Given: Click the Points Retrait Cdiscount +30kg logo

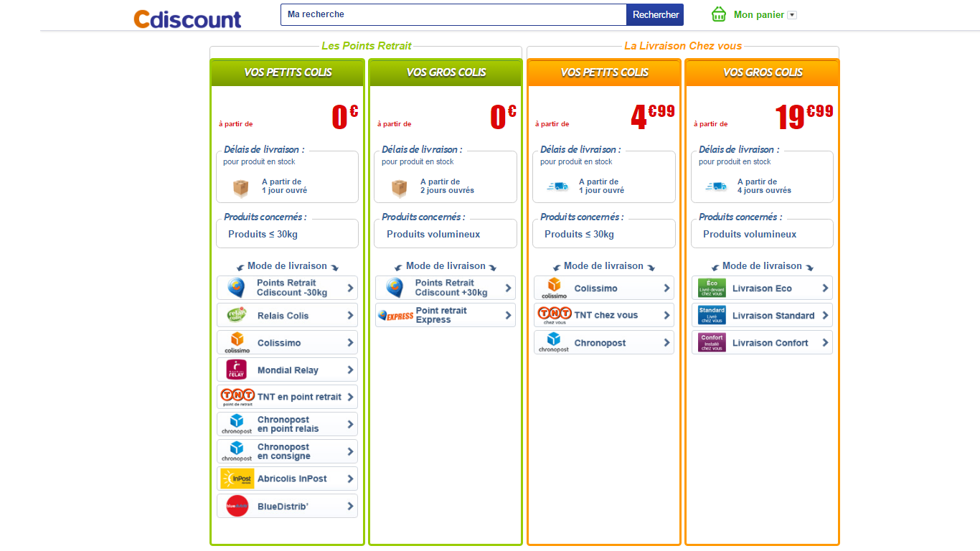Looking at the screenshot, I should 395,288.
